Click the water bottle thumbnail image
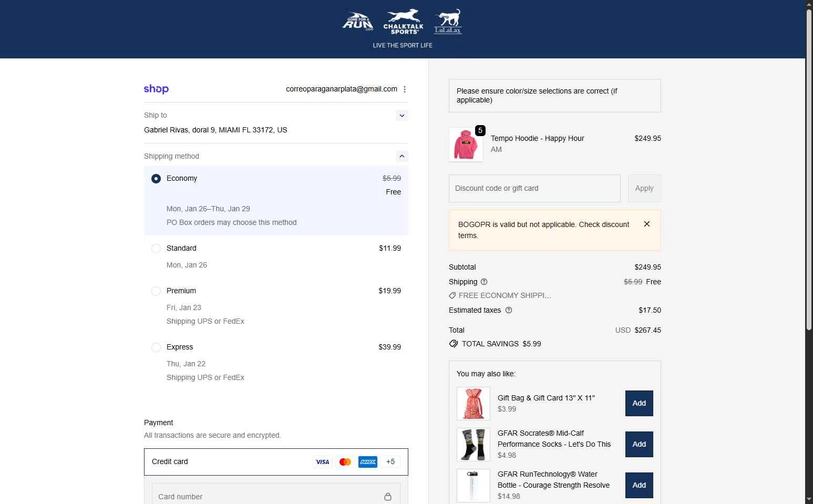The height and width of the screenshot is (504, 813). coord(474,486)
